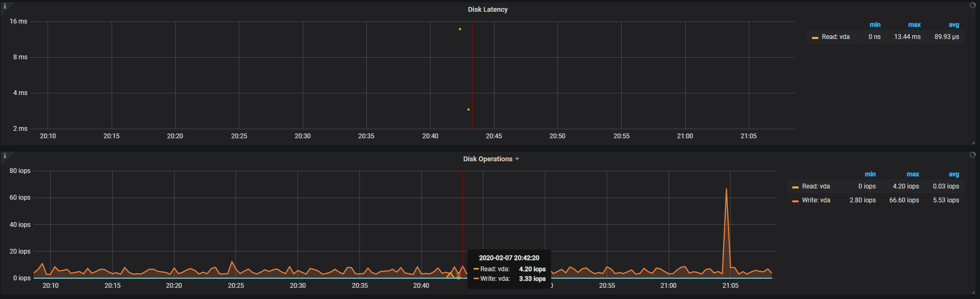Sort Disk Latency legend by min column
This screenshot has width=980, height=299.
(875, 25)
